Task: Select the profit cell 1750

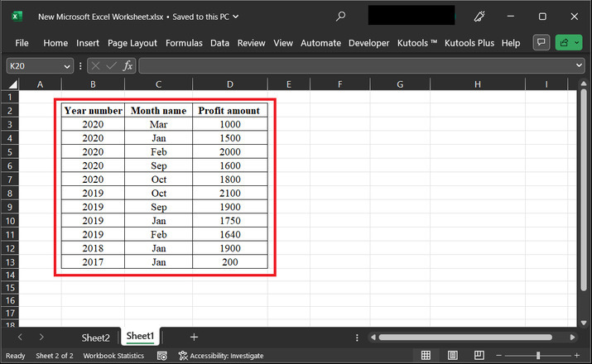Action: pos(230,221)
